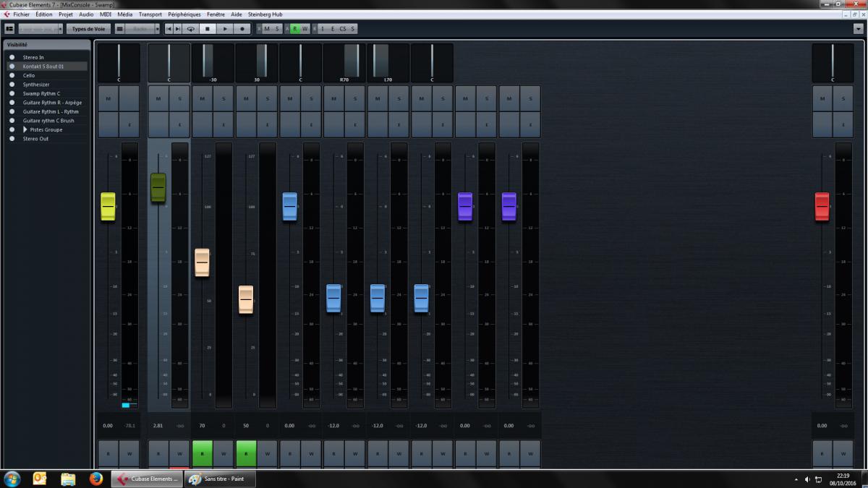Click the Record transport button

click(x=242, y=29)
